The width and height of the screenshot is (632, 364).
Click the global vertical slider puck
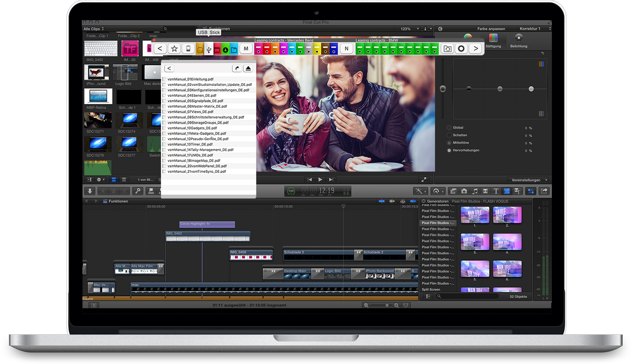click(x=443, y=89)
